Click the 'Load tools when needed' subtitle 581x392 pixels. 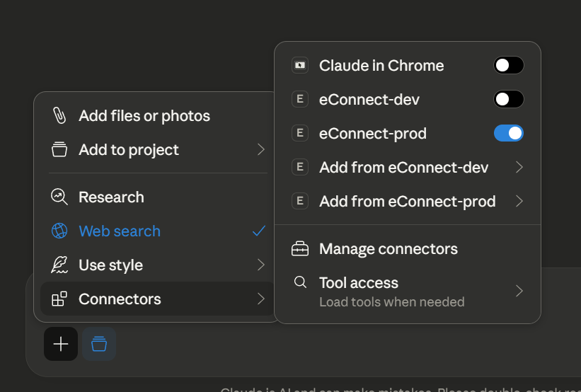coord(391,301)
